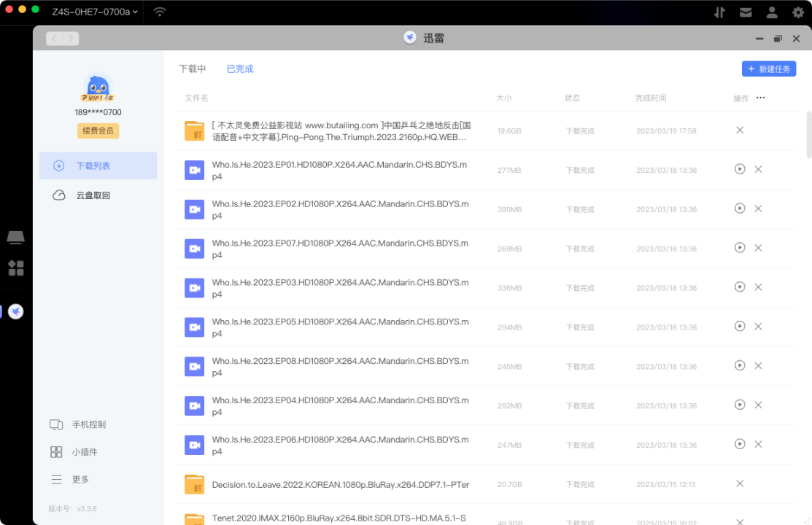This screenshot has width=812, height=525.
Task: Sort by the 文件名 column header
Action: point(196,98)
